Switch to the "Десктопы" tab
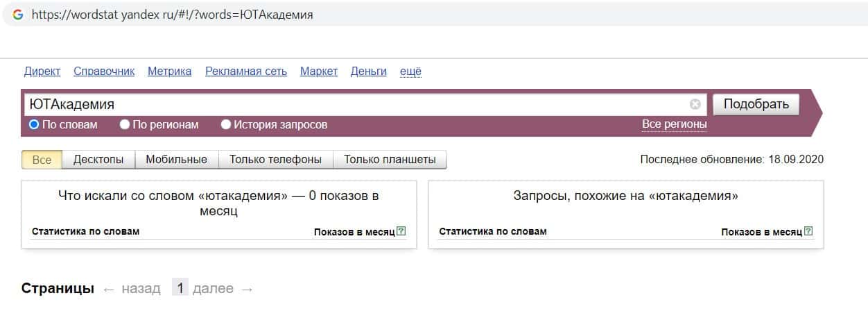868x309 pixels. pyautogui.click(x=98, y=160)
